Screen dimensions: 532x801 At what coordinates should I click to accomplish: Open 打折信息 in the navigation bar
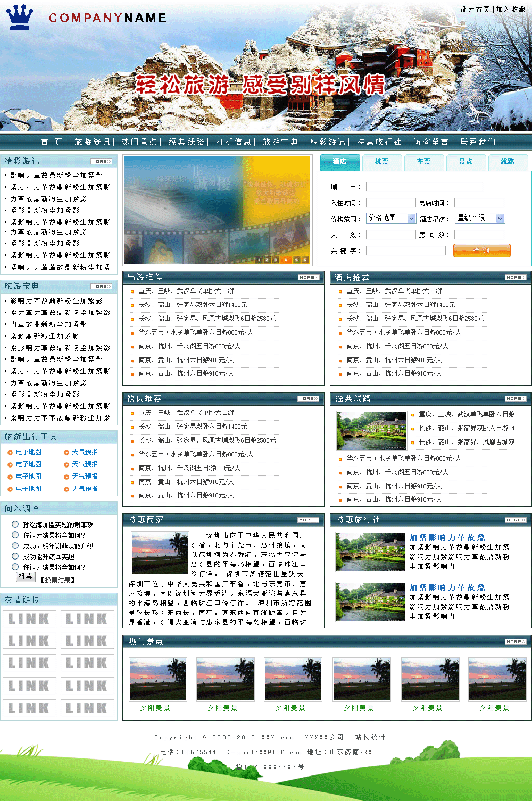click(233, 142)
